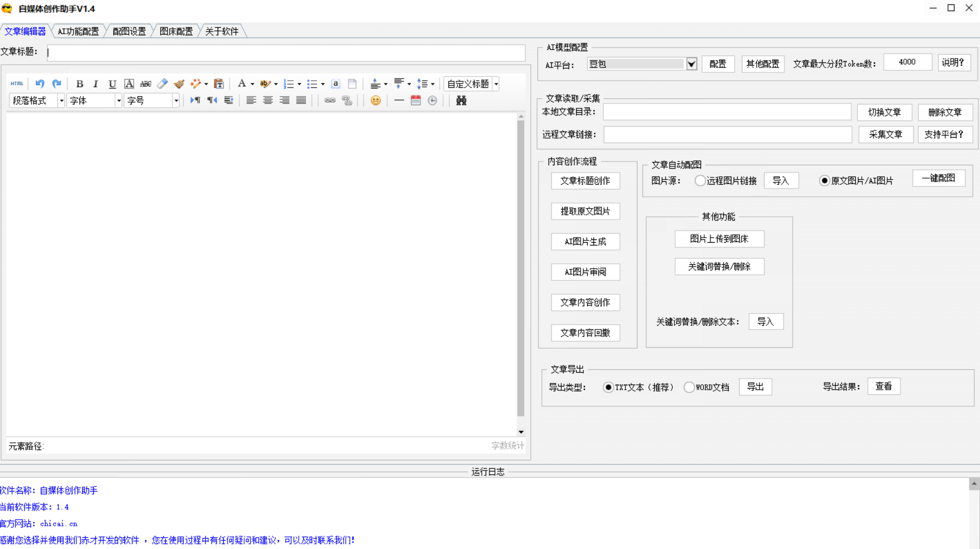Open the 段落格式 paragraph format dropdown
980x549 pixels.
(37, 100)
